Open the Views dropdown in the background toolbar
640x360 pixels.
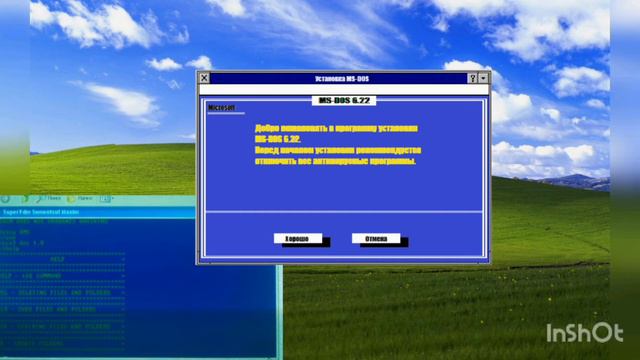point(106,199)
